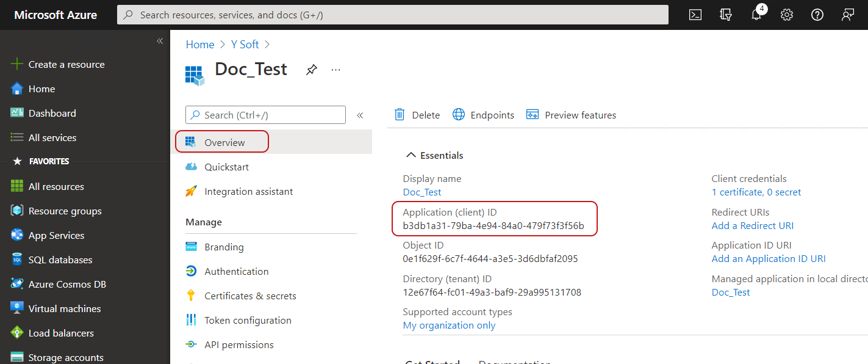
Task: Open Certificates & secrets menu item
Action: tap(250, 296)
